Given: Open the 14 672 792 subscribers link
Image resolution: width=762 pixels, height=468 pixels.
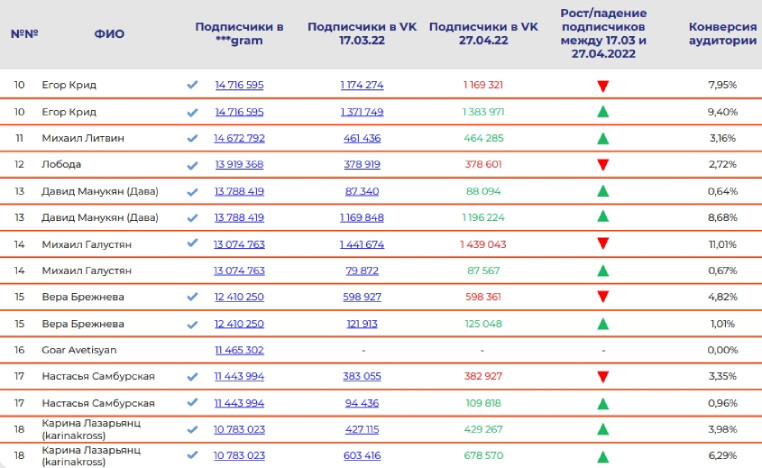Looking at the screenshot, I should pos(239,137).
